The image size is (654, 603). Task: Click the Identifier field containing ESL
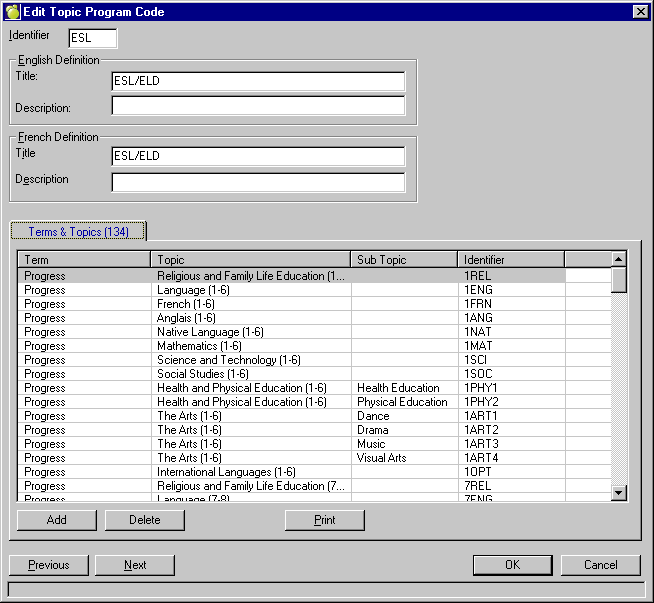point(92,38)
